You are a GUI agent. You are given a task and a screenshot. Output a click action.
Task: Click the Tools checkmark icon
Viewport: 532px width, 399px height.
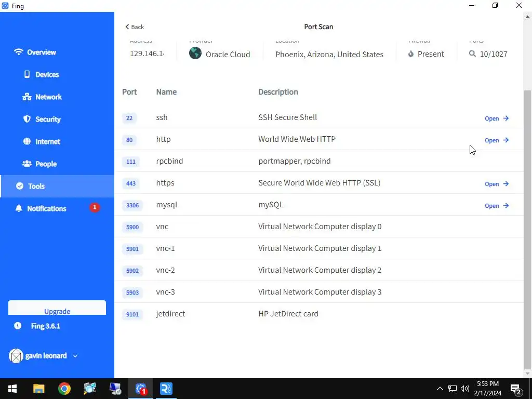20,186
